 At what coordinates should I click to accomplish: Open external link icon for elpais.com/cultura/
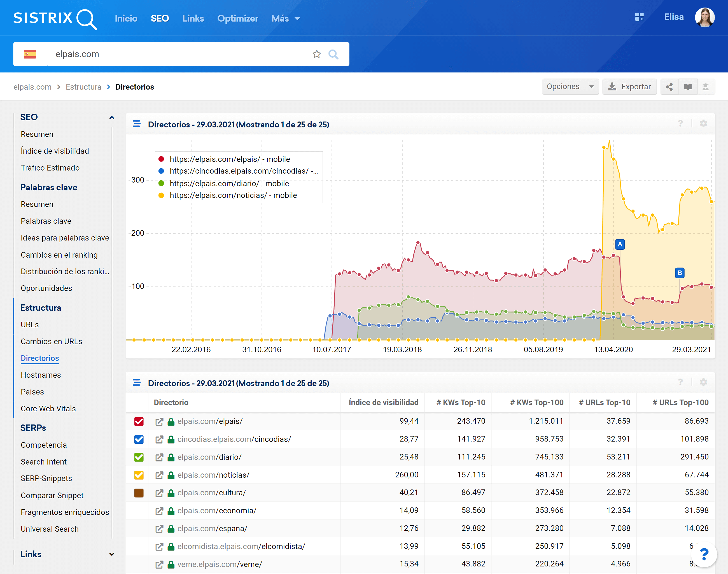pos(159,493)
